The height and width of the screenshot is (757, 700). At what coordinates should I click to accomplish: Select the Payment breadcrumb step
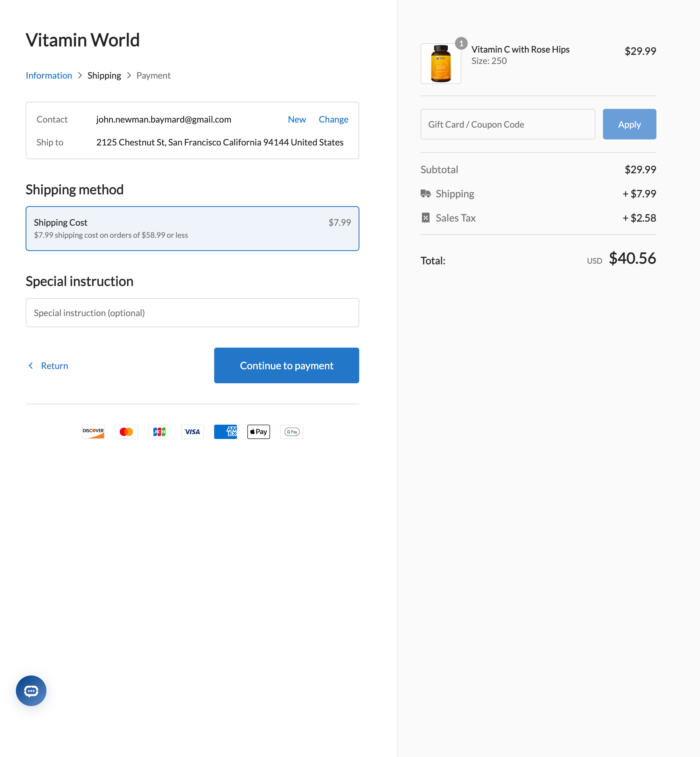tap(153, 75)
